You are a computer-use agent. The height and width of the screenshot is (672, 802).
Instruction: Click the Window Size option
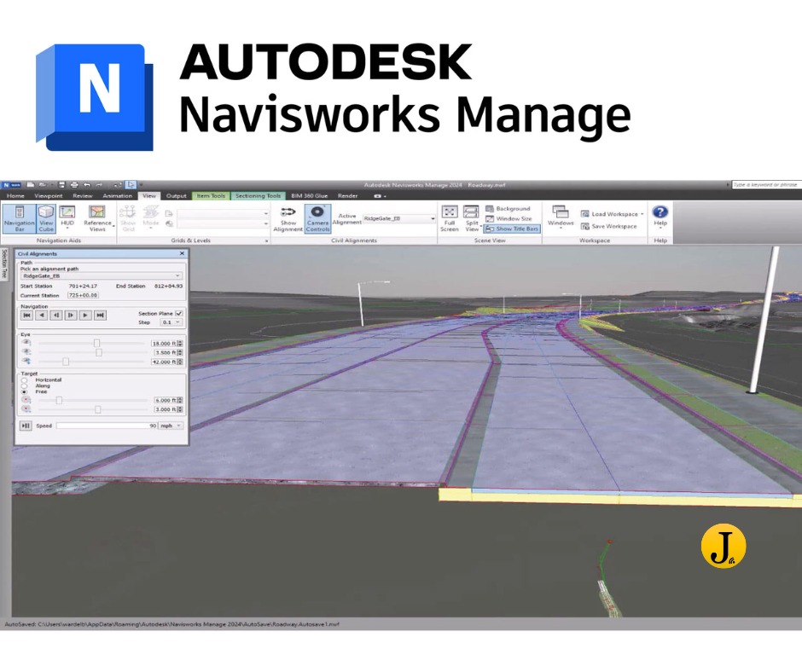pos(509,218)
